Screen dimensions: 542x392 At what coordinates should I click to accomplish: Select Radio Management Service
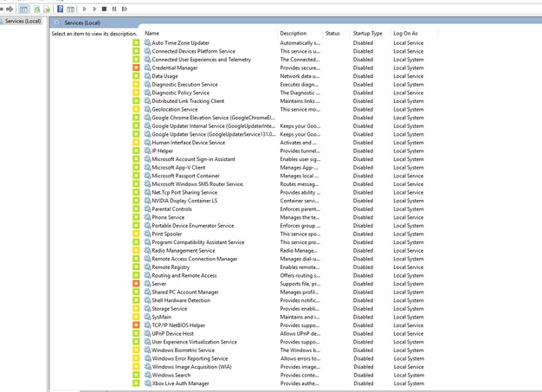[x=184, y=250]
